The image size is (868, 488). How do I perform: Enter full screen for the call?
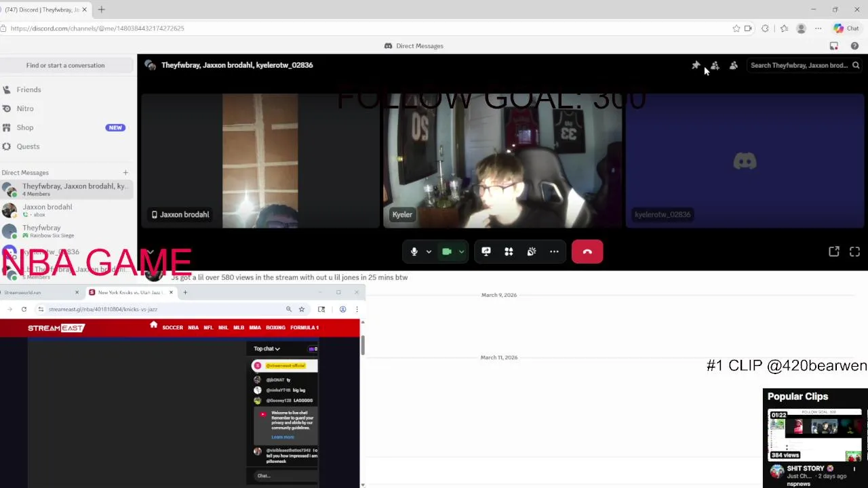pyautogui.click(x=854, y=251)
